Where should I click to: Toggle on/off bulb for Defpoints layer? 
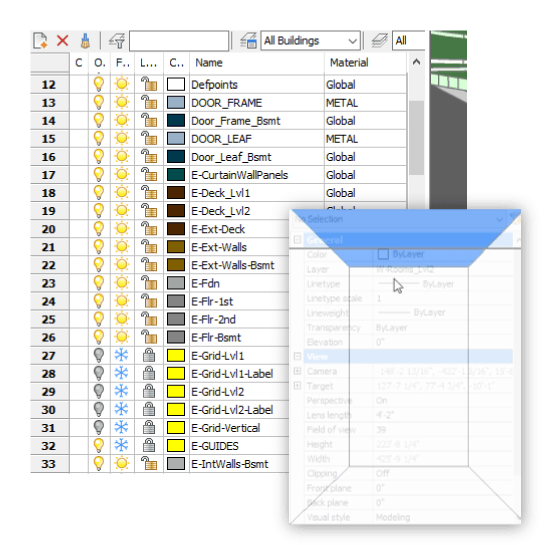pos(99,84)
